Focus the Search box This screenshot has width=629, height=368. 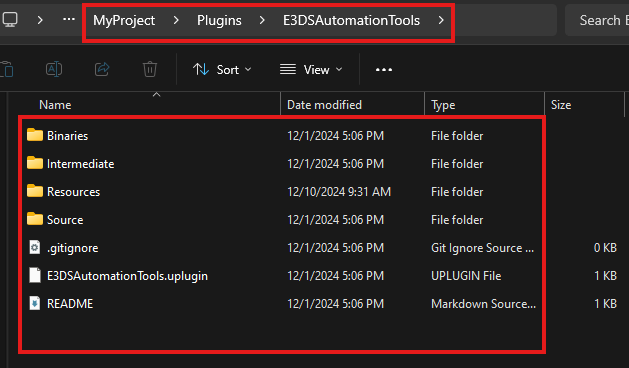tap(597, 20)
